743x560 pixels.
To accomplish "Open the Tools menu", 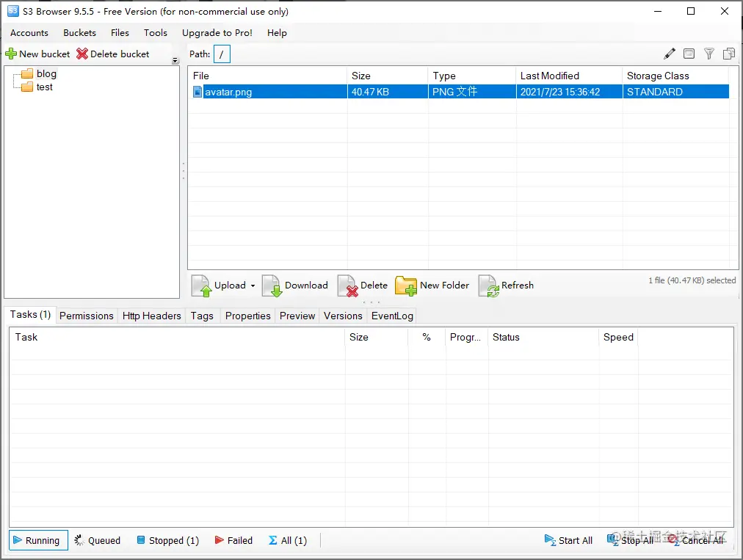I will 156,33.
